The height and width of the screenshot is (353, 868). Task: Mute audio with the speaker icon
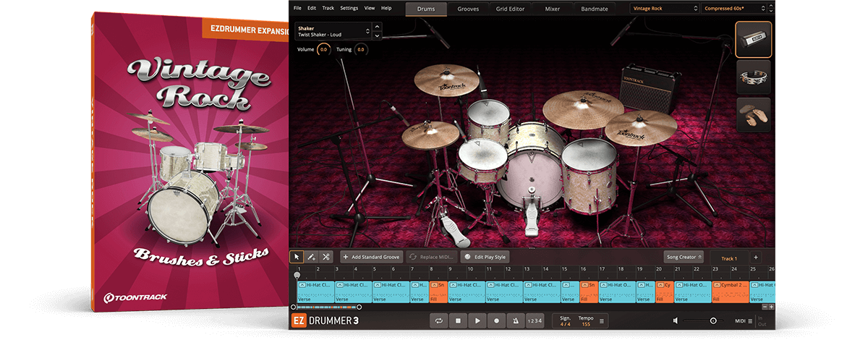pos(676,320)
